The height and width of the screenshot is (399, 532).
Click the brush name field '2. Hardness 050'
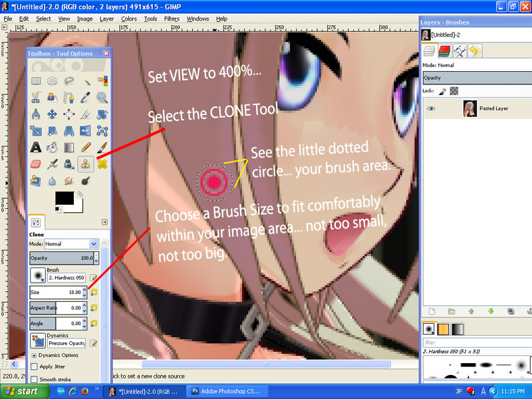[x=66, y=277]
